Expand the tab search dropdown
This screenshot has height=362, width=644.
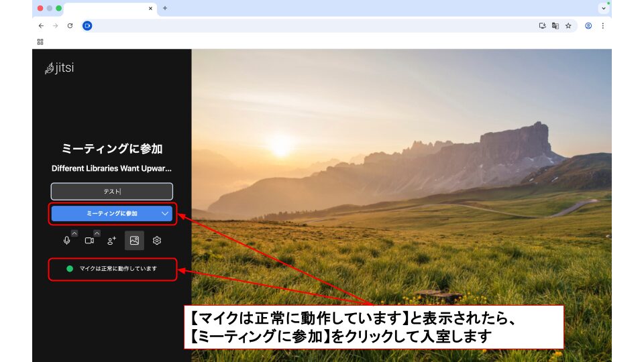coord(603,8)
